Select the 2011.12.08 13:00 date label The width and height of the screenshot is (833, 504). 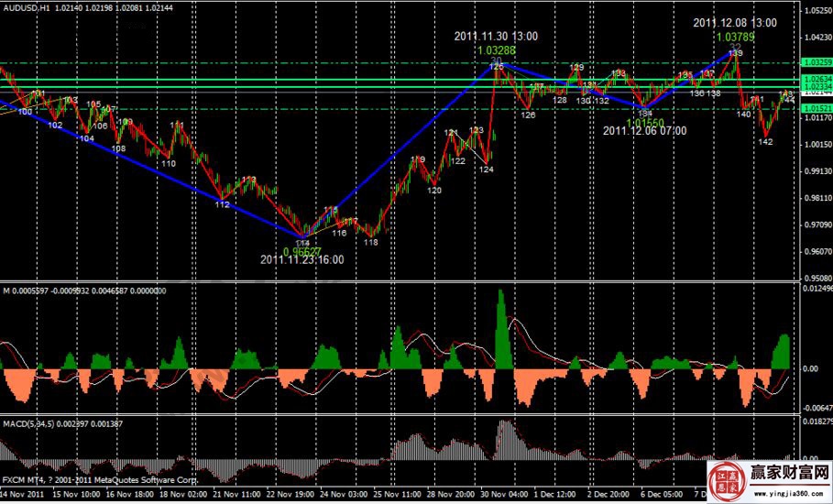[x=734, y=22]
